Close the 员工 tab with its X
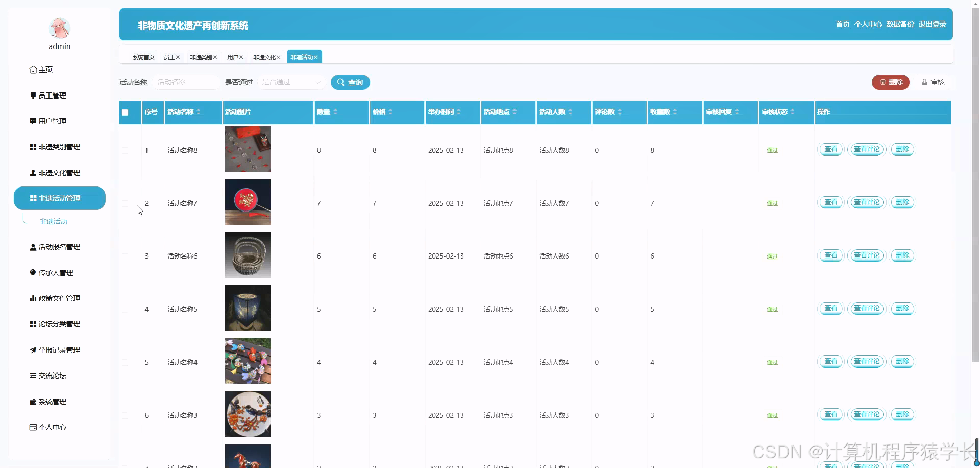 click(178, 57)
